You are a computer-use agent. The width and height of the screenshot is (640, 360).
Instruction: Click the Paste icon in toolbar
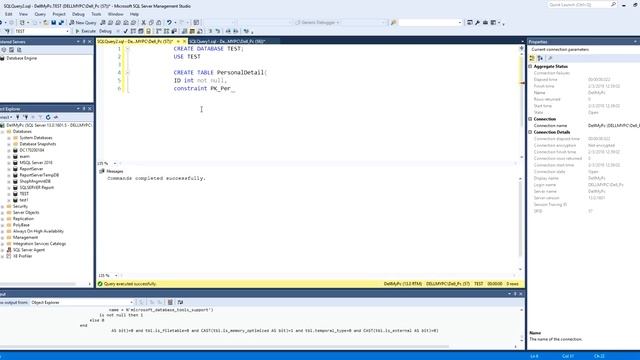[x=159, y=22]
